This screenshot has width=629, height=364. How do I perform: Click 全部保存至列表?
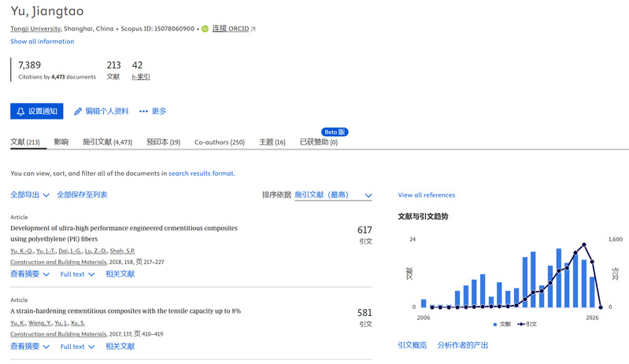tap(82, 195)
